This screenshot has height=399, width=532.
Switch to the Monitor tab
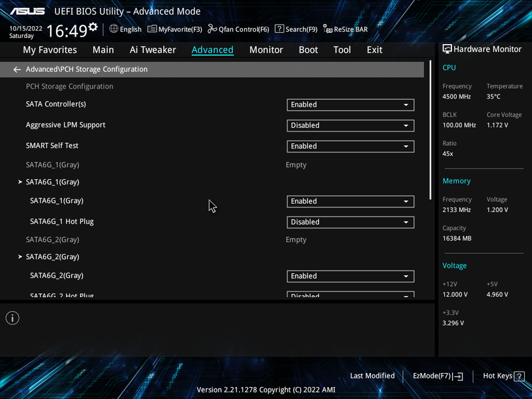pos(266,50)
